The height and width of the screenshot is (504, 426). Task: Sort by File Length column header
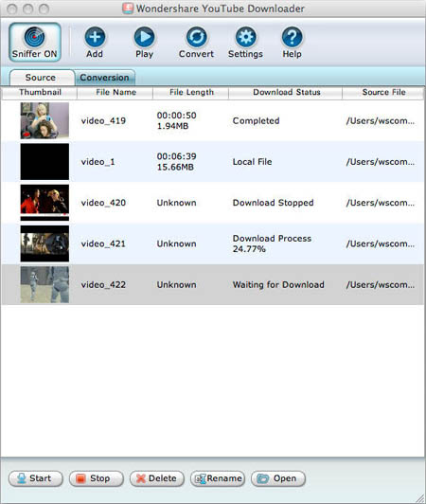click(191, 92)
